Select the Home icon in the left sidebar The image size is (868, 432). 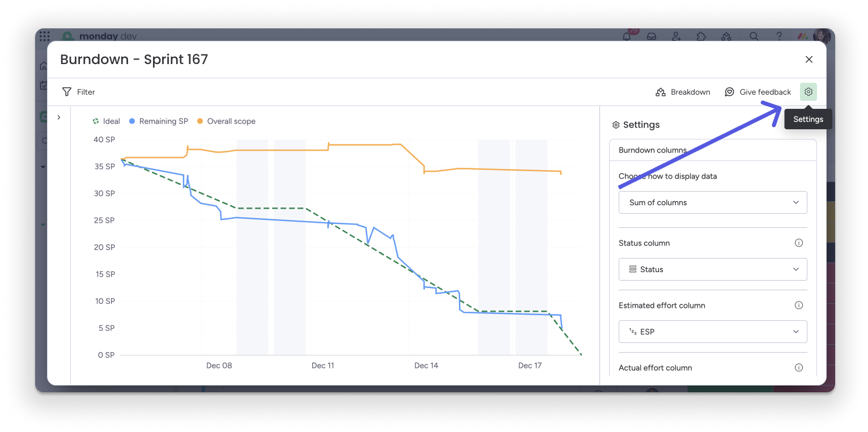(44, 65)
